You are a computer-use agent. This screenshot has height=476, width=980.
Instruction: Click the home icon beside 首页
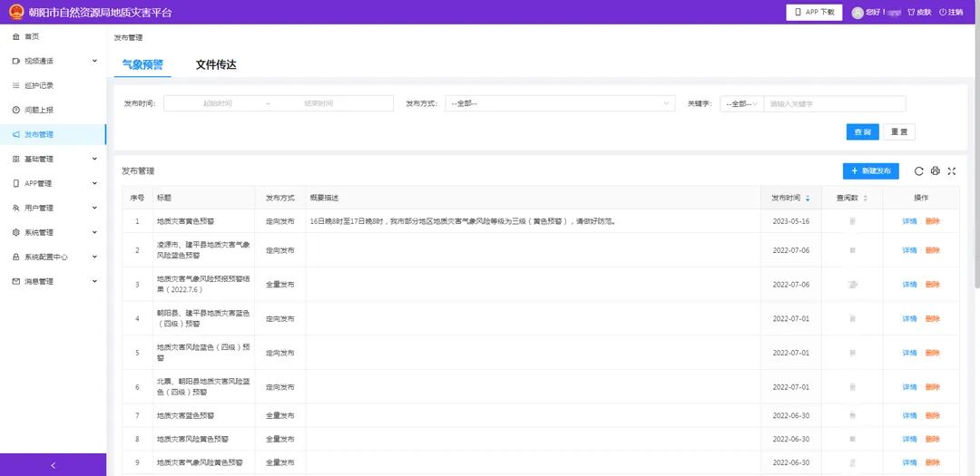pos(15,37)
